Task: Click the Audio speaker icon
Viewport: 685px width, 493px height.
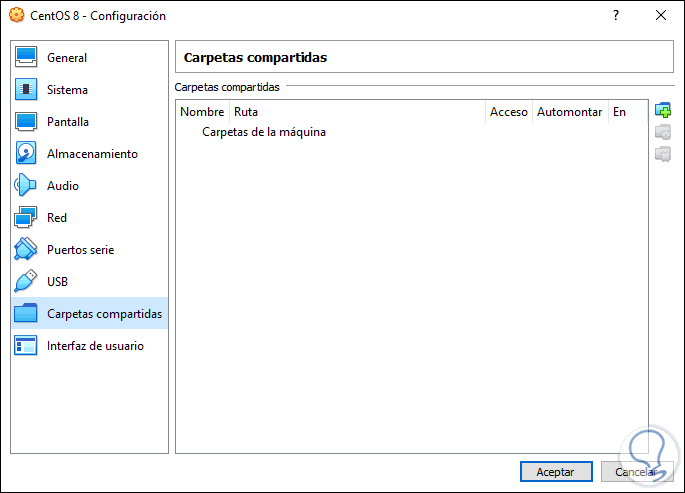Action: pos(26,186)
